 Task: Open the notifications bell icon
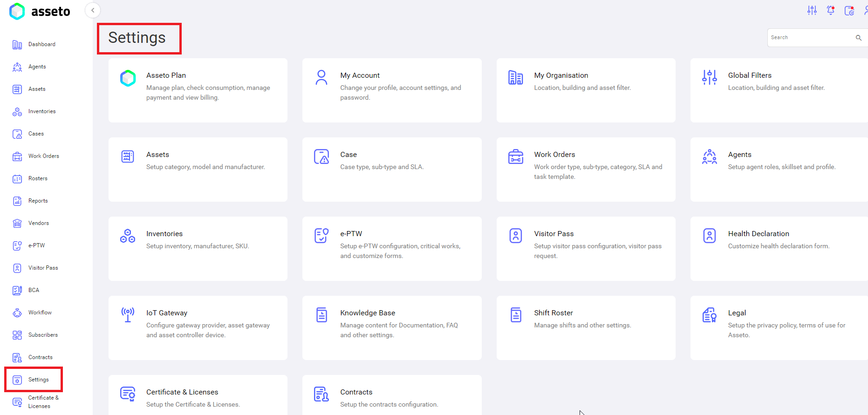[831, 10]
